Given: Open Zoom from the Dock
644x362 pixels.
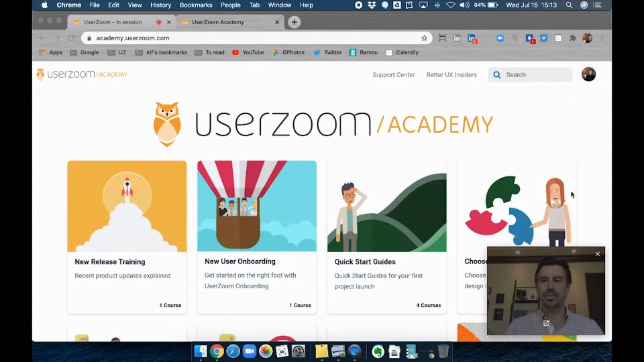Looking at the screenshot, I should (x=250, y=351).
